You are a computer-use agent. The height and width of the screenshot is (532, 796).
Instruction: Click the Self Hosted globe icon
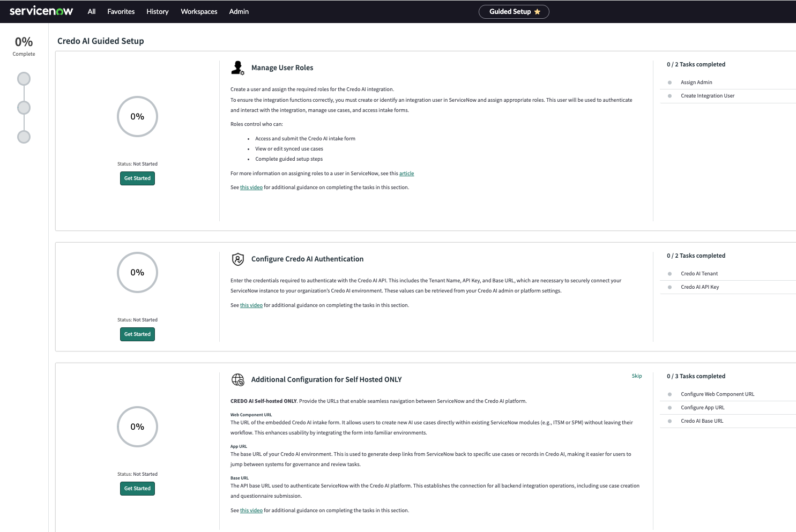click(x=237, y=380)
